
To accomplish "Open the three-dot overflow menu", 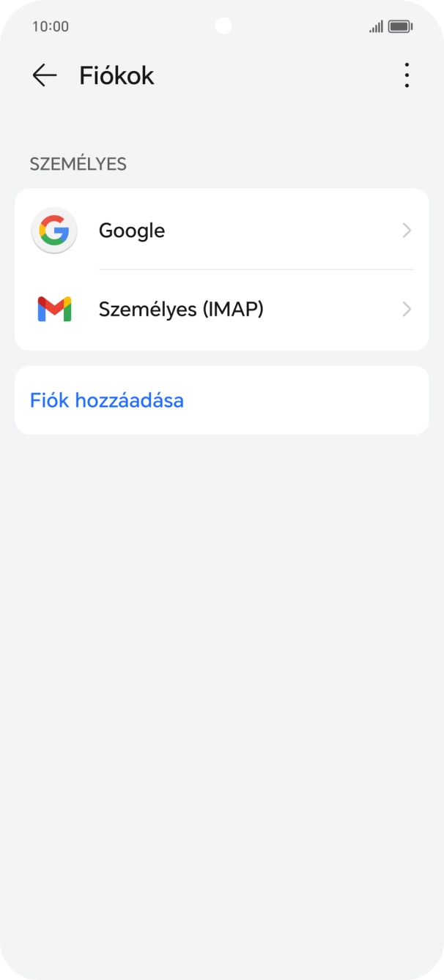I will click(x=406, y=75).
